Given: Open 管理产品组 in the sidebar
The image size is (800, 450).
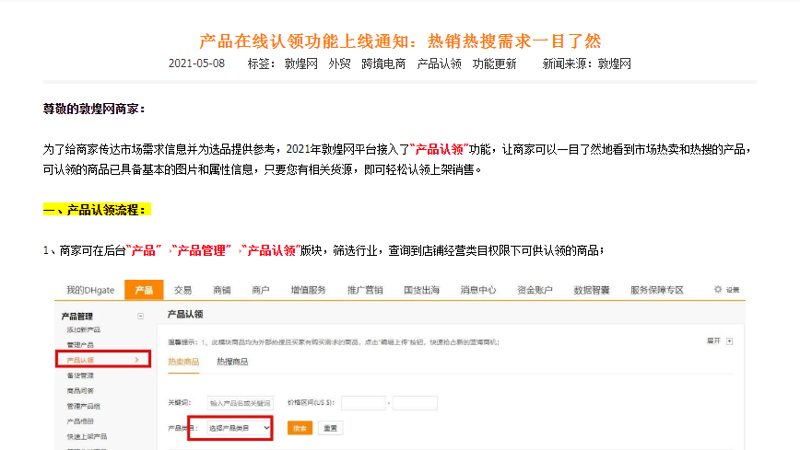Looking at the screenshot, I should (x=83, y=406).
